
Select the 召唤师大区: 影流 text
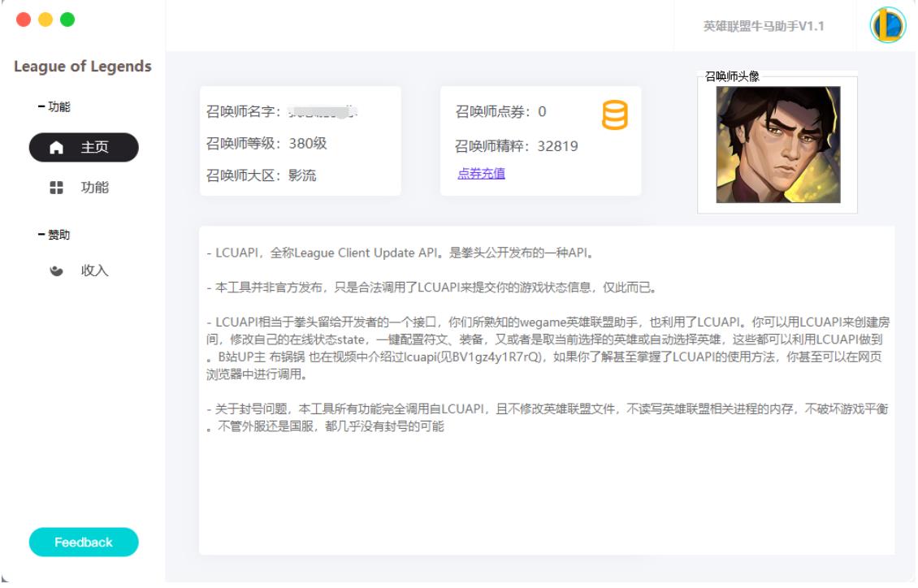pyautogui.click(x=261, y=175)
